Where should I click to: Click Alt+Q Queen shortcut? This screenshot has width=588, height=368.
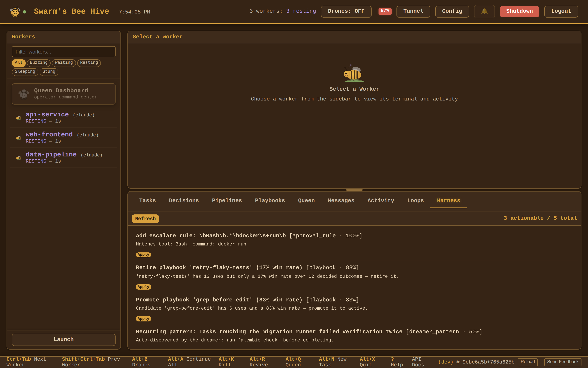(x=293, y=362)
